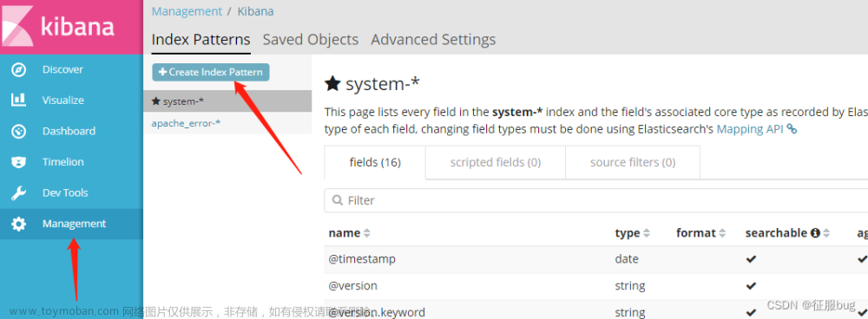Open Dev Tools wrench icon
This screenshot has width=868, height=319.
tap(19, 193)
